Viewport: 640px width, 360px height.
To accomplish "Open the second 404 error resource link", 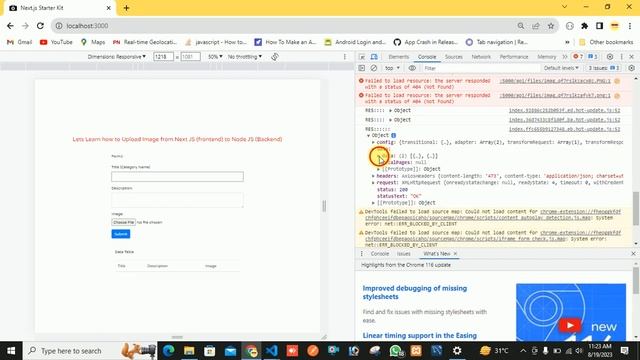I will coord(555,96).
